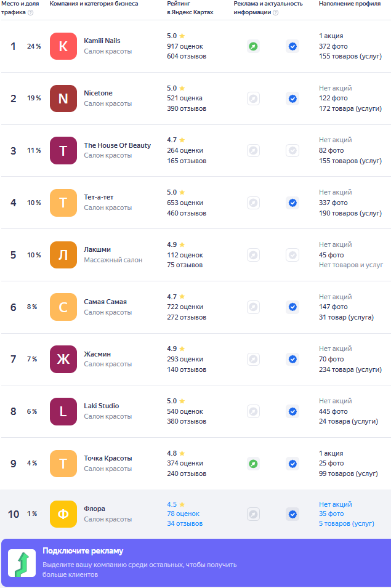
Task: Open the 34 отзывов link for Флора
Action: coord(185,523)
